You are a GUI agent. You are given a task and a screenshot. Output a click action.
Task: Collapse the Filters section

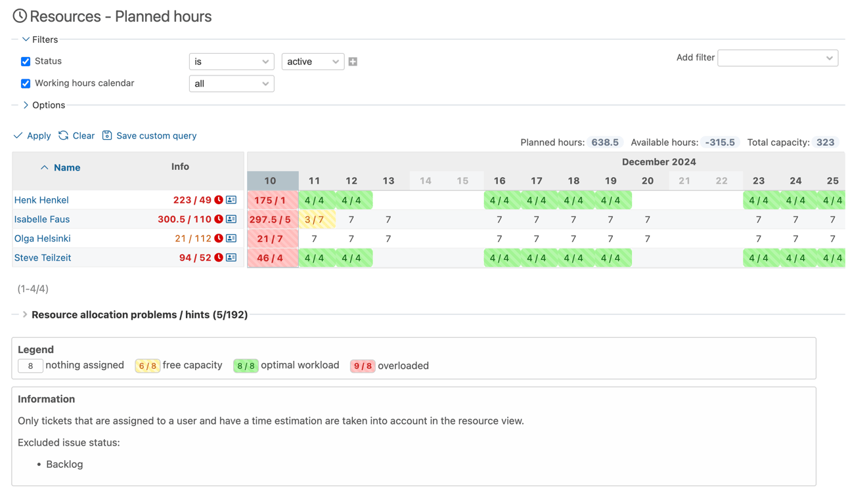(x=25, y=39)
